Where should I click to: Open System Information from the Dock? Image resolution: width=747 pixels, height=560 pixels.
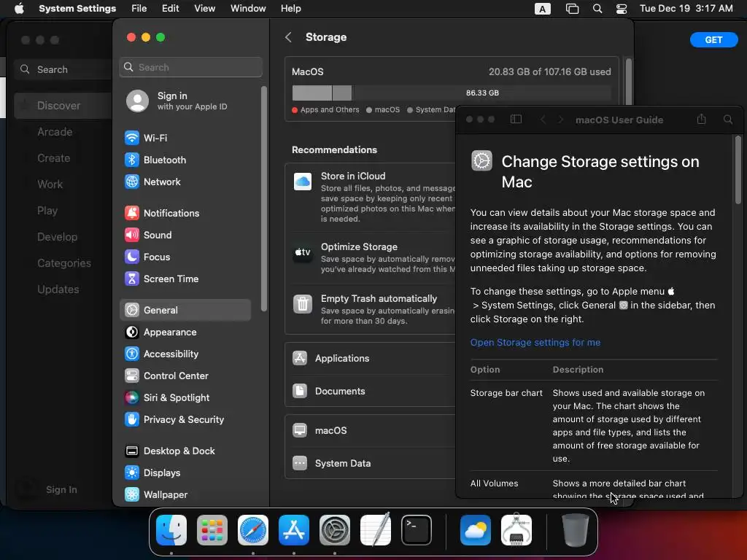pos(516,529)
